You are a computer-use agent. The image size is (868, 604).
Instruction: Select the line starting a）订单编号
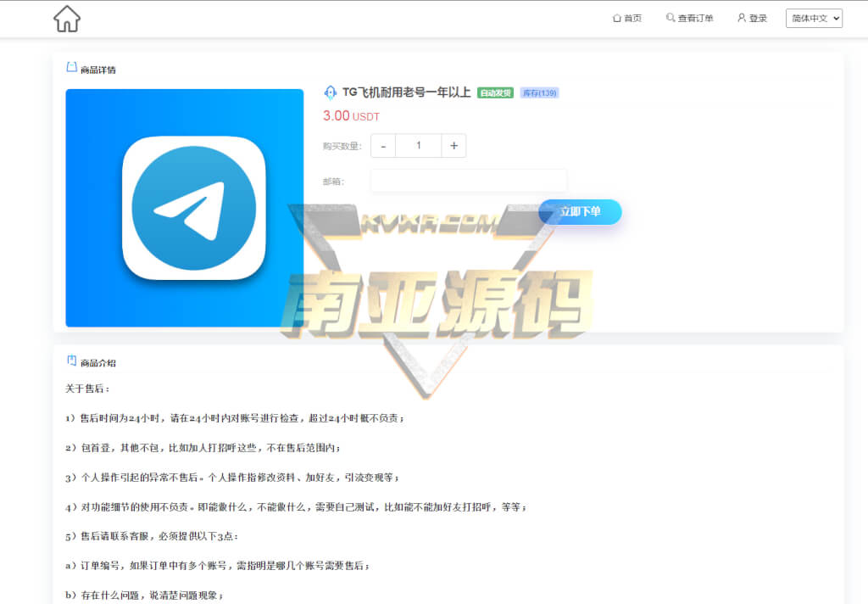click(x=217, y=566)
